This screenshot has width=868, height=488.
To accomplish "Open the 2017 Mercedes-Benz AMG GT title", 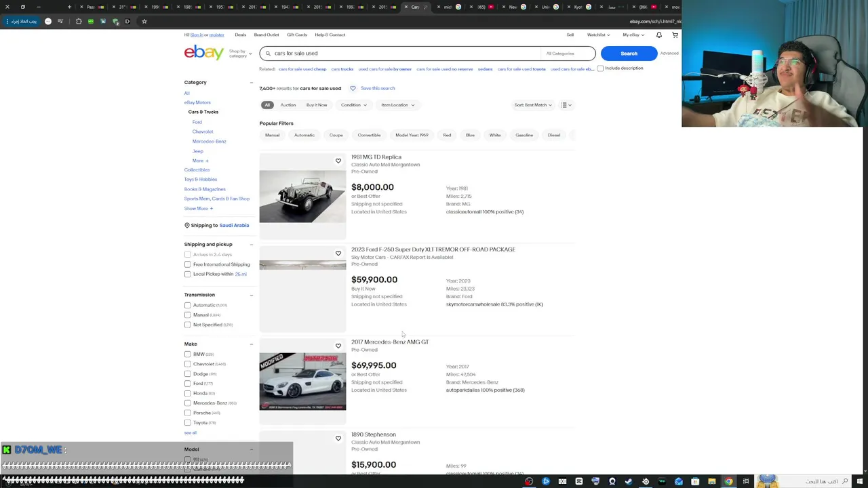I will point(390,342).
